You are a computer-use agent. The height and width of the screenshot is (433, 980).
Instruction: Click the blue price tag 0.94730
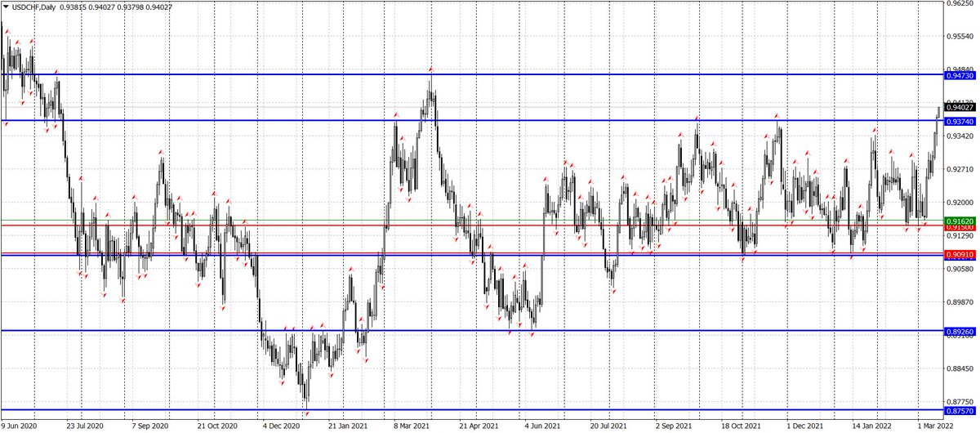click(959, 75)
